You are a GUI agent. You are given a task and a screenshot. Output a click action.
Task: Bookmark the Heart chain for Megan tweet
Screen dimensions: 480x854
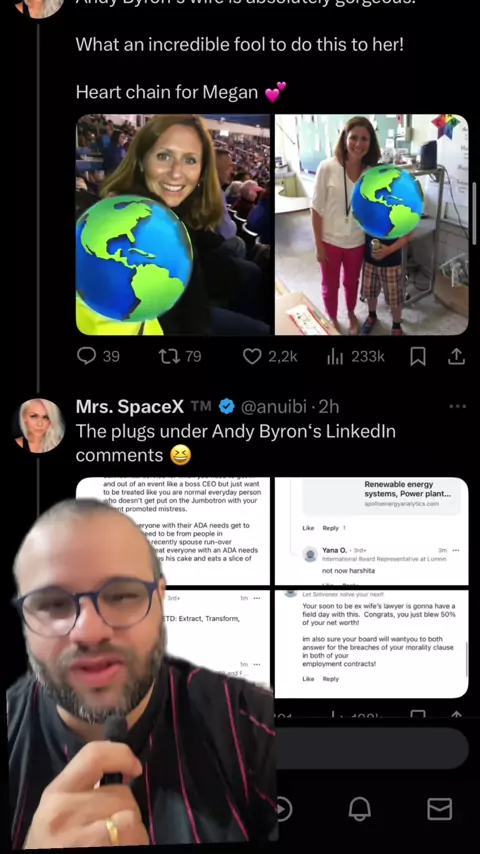pyautogui.click(x=417, y=356)
